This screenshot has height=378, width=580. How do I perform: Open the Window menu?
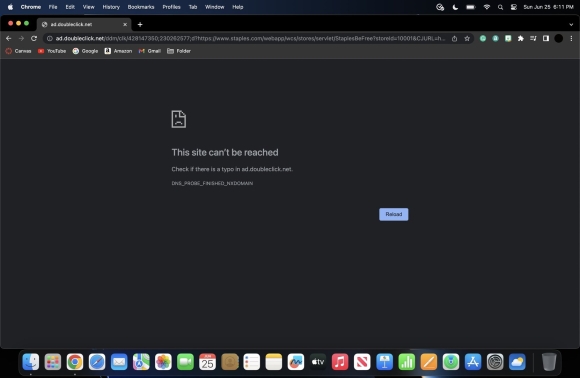point(215,7)
